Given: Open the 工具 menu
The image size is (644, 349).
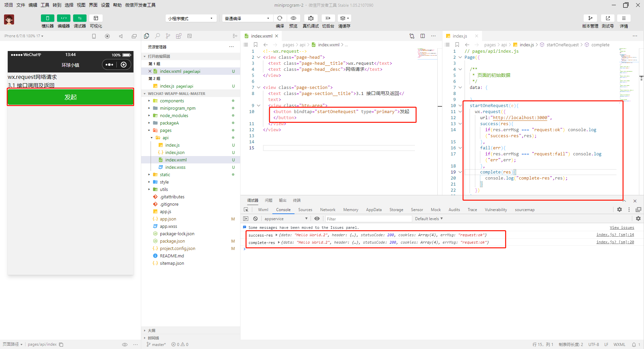Looking at the screenshot, I should click(x=45, y=5).
